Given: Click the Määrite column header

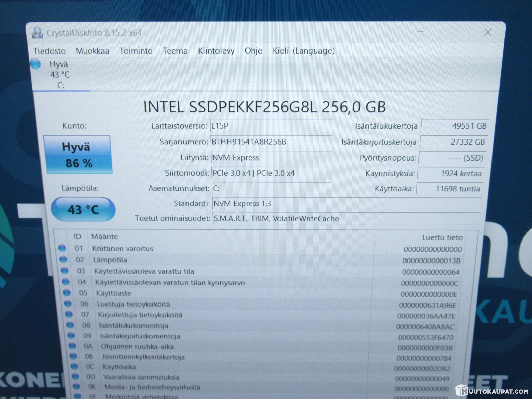Looking at the screenshot, I should [x=104, y=236].
